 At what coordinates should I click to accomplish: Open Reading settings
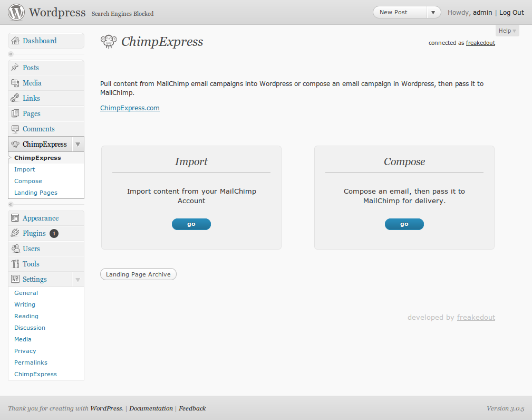26,316
